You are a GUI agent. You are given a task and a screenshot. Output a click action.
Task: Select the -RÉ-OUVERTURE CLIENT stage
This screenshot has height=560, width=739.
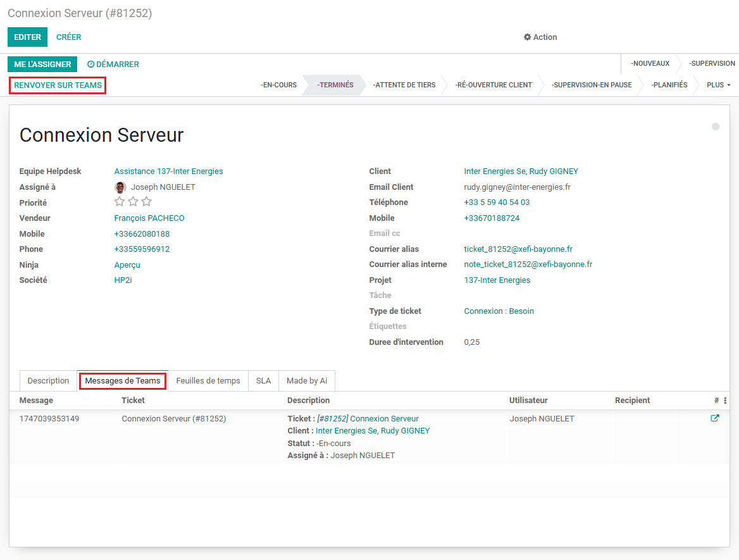[494, 85]
